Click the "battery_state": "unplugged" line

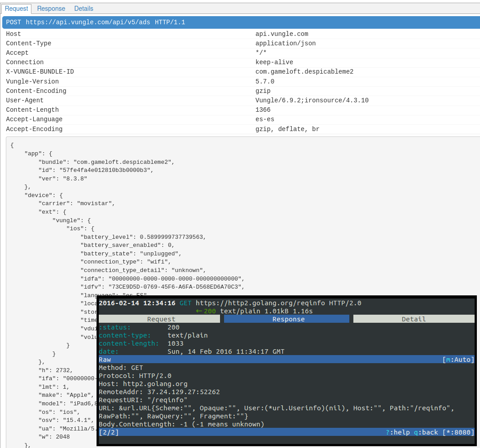(131, 254)
